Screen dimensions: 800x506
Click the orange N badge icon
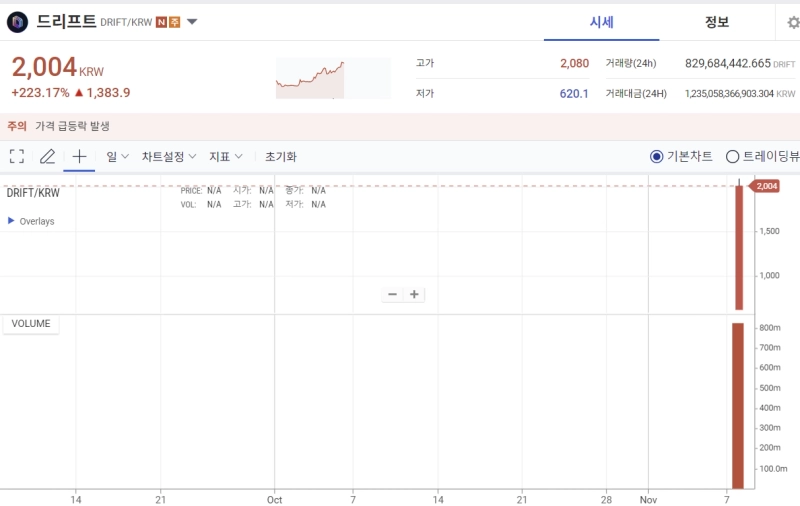coord(161,22)
